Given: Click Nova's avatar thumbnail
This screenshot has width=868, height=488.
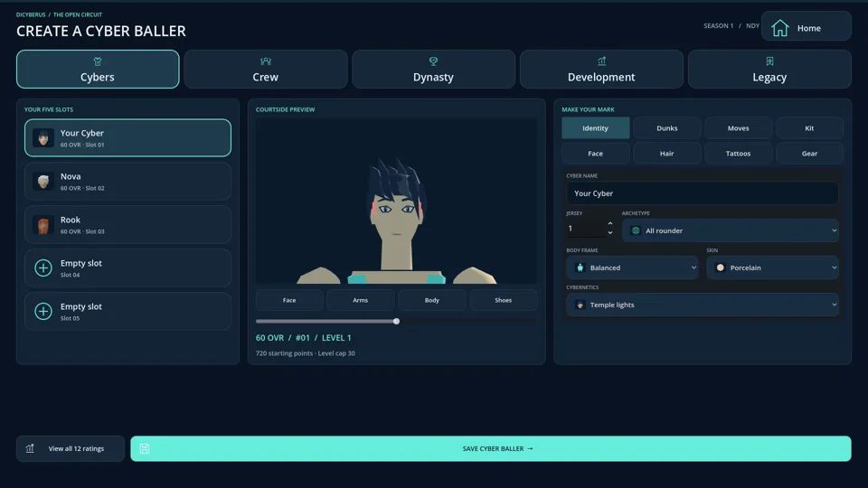Looking at the screenshot, I should [43, 181].
